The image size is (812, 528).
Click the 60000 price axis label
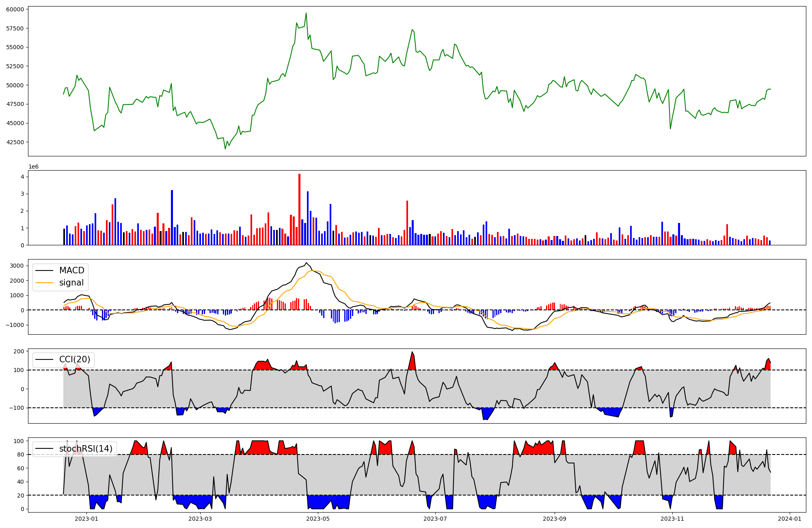[15, 9]
